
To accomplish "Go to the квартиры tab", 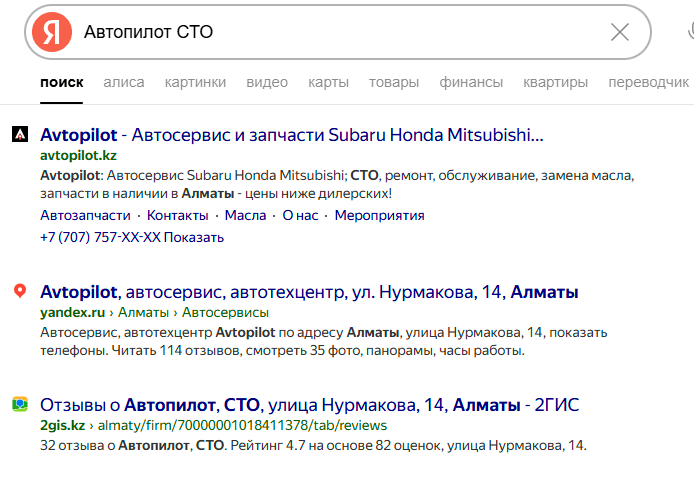I will (555, 82).
